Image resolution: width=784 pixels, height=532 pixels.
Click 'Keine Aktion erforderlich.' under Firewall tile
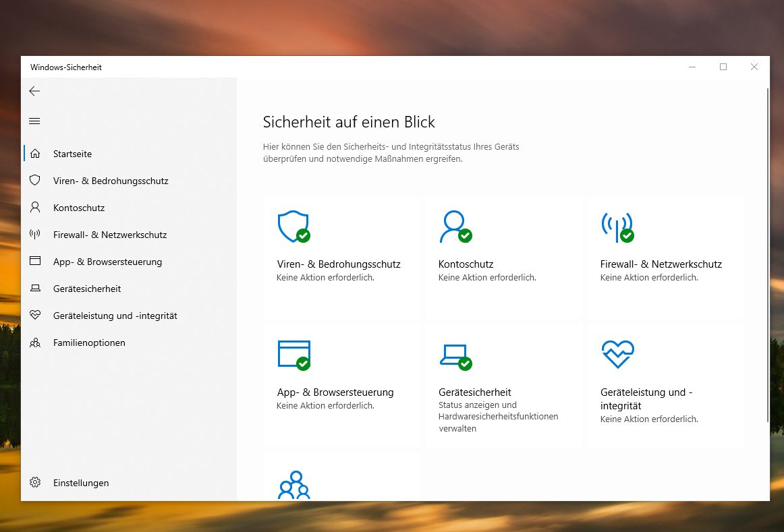coord(649,277)
